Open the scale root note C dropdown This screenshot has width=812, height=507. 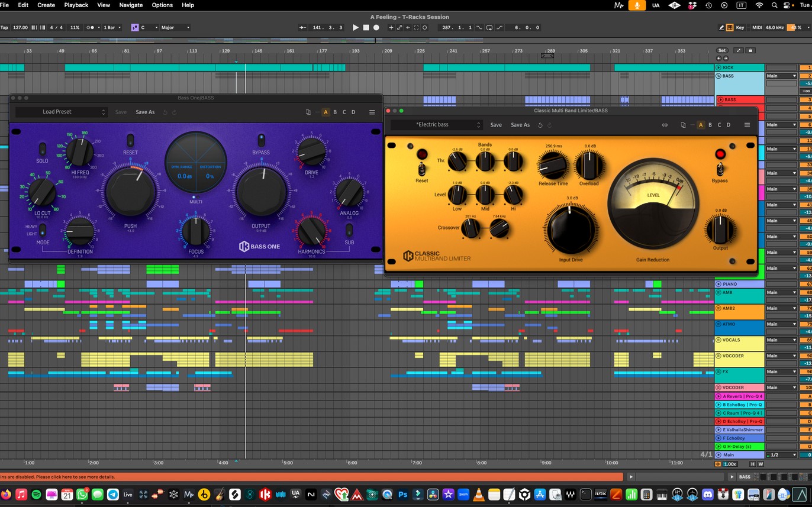[150, 28]
